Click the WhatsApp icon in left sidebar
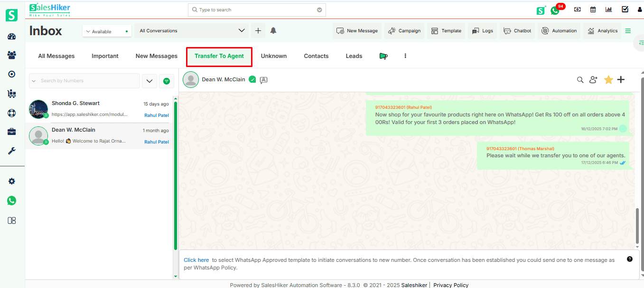The height and width of the screenshot is (288, 644). [12, 201]
